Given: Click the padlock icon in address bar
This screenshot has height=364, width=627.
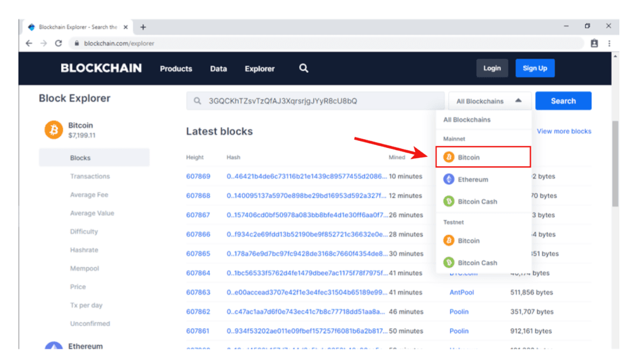Looking at the screenshot, I should pos(76,43).
